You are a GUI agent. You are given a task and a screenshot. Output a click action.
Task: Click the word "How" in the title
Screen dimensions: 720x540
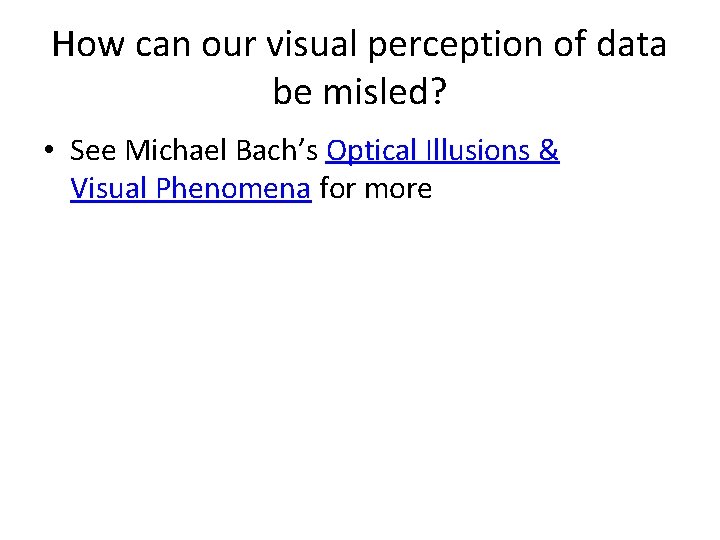tap(86, 45)
